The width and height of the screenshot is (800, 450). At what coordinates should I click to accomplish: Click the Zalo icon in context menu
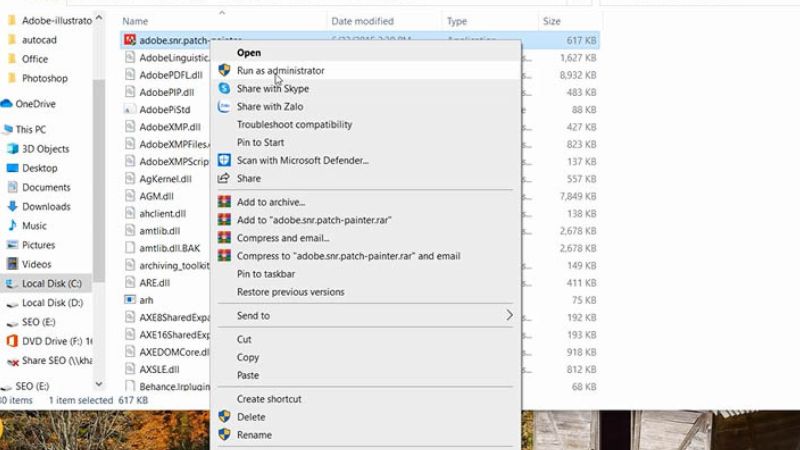[224, 106]
